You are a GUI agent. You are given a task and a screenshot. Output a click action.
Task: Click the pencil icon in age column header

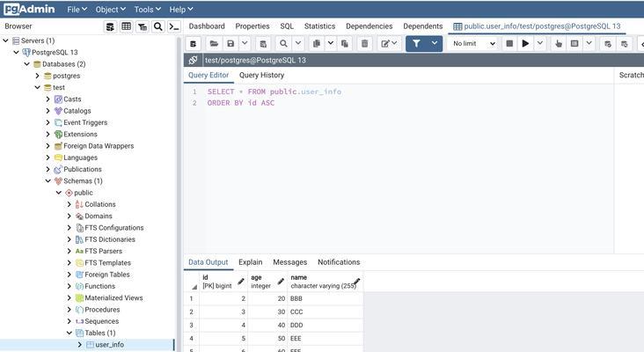(281, 282)
